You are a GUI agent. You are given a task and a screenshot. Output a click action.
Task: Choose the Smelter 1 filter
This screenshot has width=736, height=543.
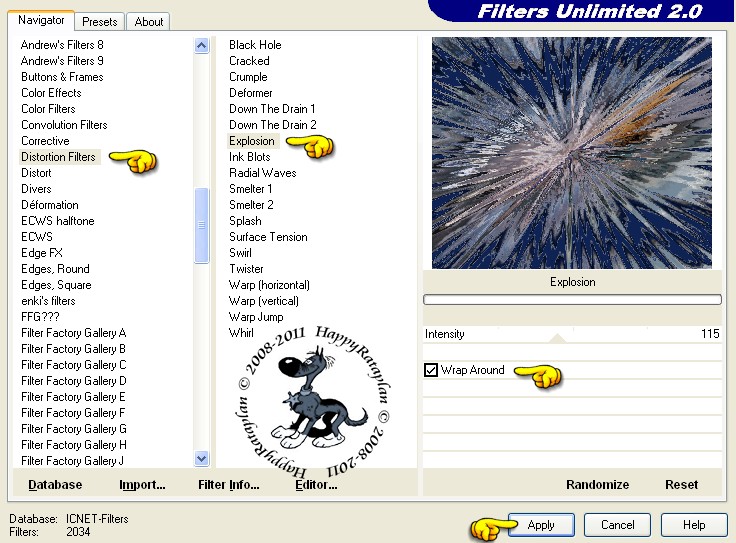[251, 189]
